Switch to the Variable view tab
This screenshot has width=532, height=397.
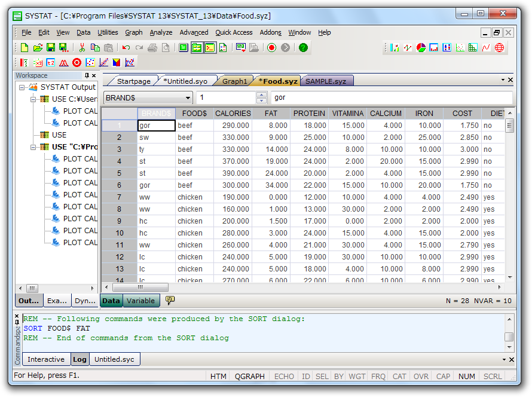(x=141, y=301)
